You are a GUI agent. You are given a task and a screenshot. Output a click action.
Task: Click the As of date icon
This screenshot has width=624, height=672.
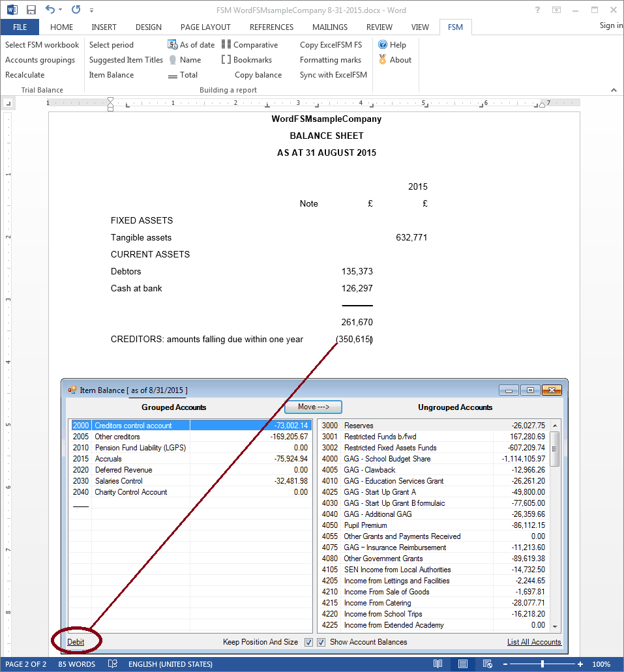pos(172,44)
